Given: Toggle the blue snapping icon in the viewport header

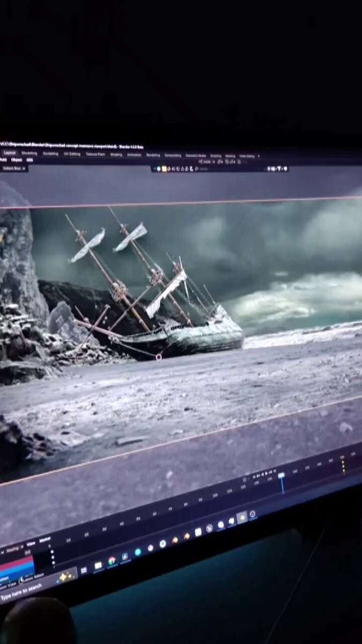Looking at the screenshot, I should click(x=158, y=169).
